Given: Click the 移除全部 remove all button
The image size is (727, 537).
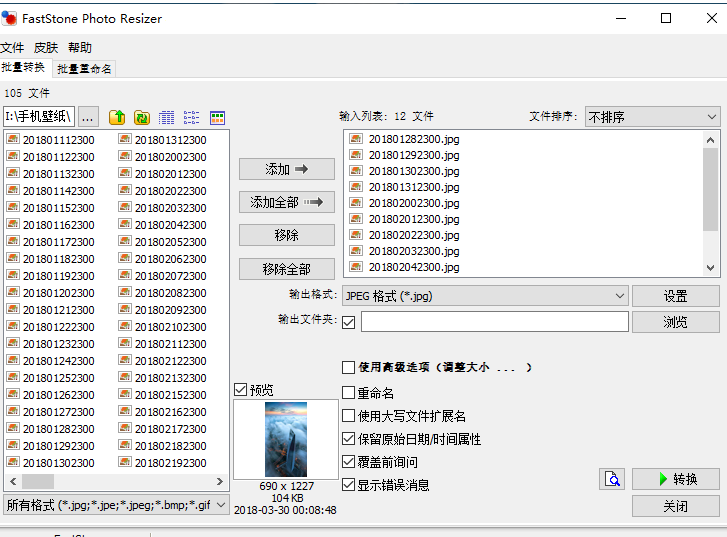Looking at the screenshot, I should point(287,269).
